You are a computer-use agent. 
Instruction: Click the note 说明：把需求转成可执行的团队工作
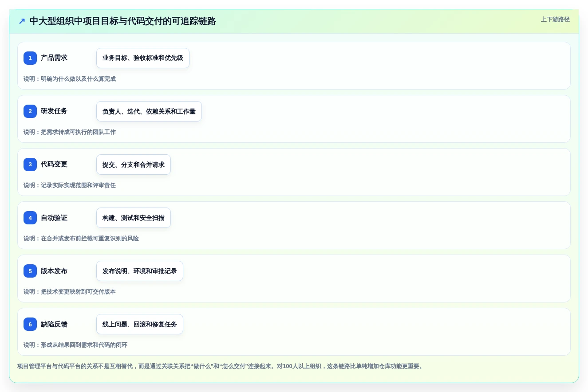[x=70, y=132]
